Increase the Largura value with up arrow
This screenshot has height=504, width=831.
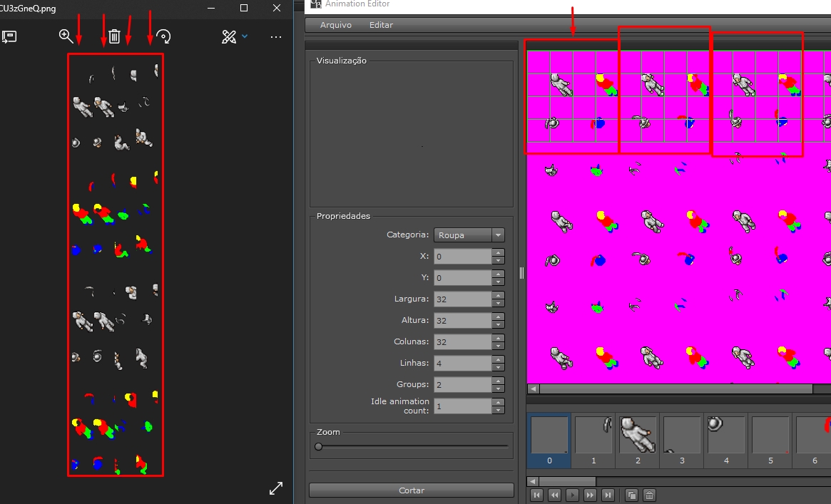(498, 295)
